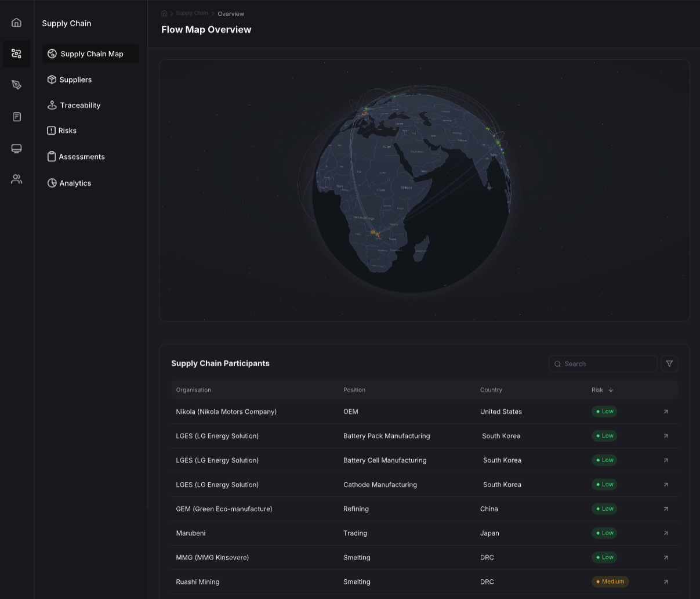Click Refining position cell
The image size is (700, 599).
coord(356,509)
